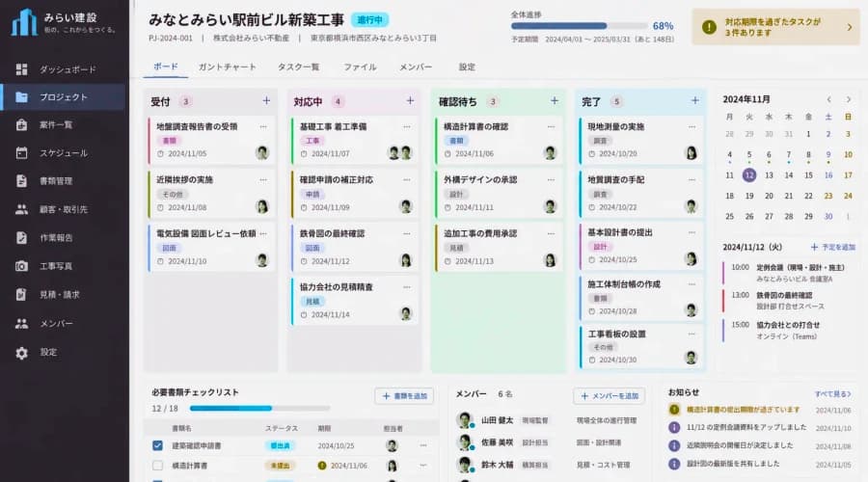Open メンバー group icon in sidebar
Viewport: 868px width, 482px height.
(21, 324)
